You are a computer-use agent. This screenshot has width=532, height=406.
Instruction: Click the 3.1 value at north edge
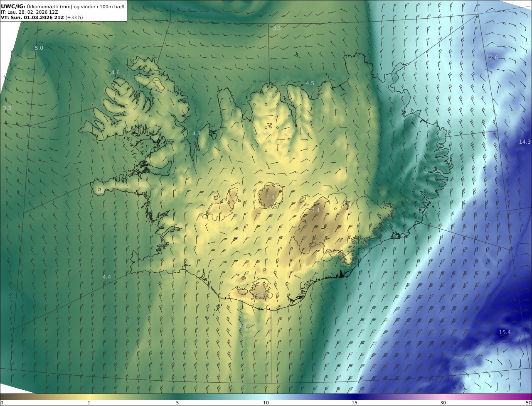[277, 28]
